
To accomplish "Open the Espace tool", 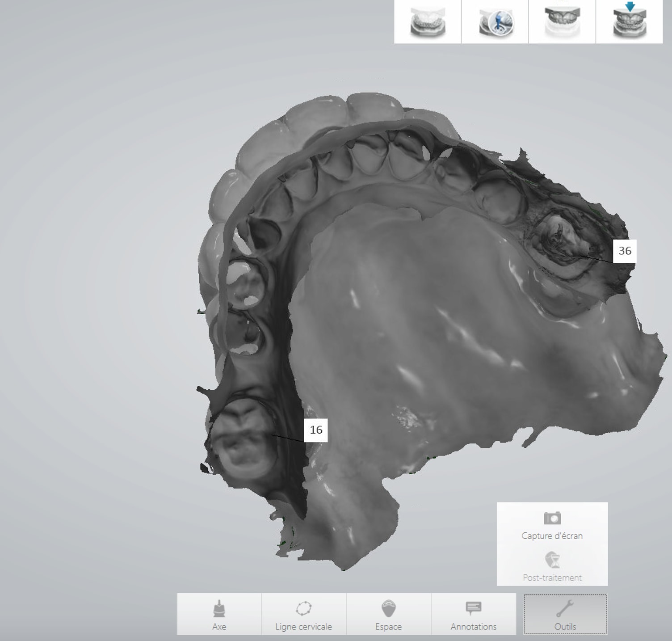I will pos(388,614).
